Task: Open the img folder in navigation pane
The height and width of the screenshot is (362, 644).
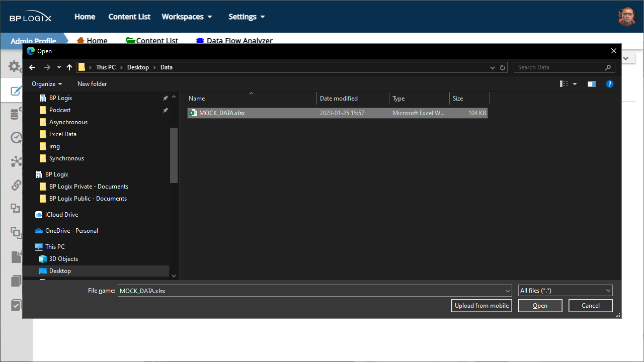Action: [x=54, y=146]
